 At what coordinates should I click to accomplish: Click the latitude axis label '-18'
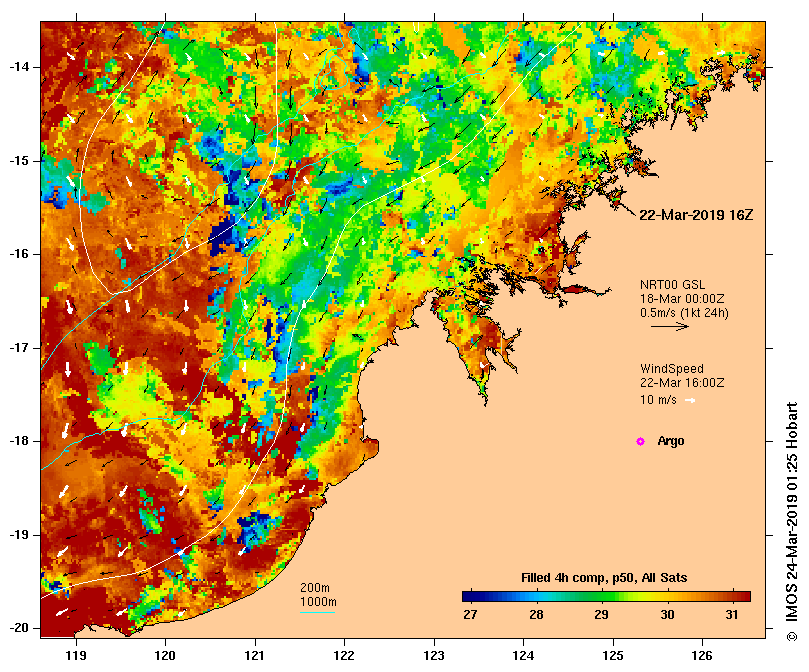click(20, 441)
